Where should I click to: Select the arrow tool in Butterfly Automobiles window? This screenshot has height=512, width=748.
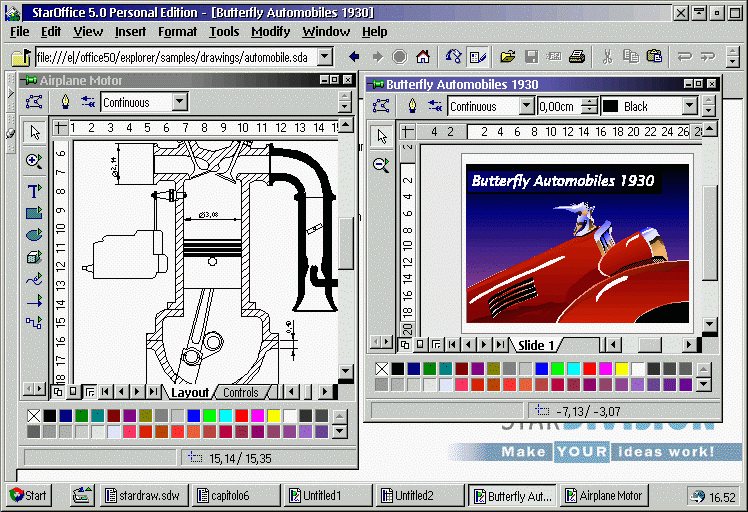pyautogui.click(x=382, y=136)
